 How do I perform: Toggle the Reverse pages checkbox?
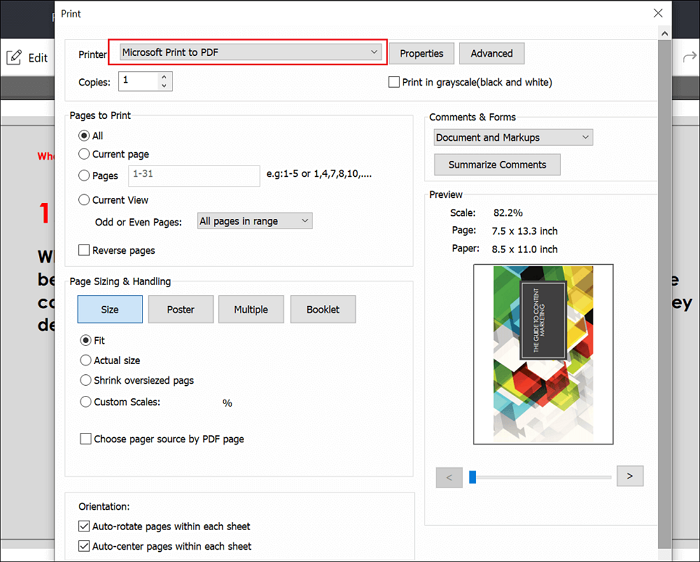click(x=83, y=250)
